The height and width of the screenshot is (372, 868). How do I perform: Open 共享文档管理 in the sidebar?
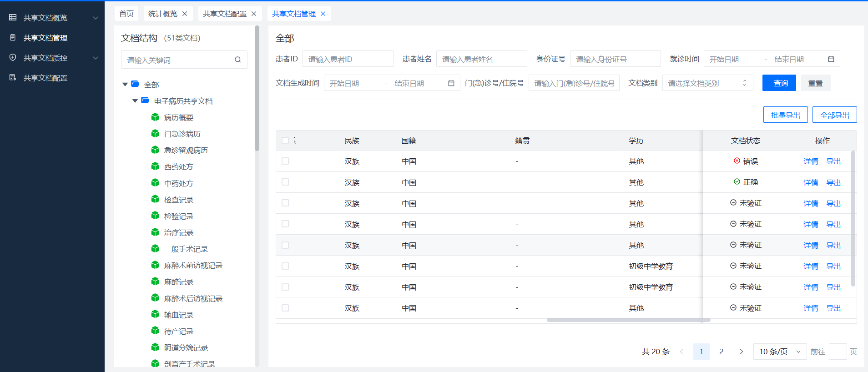tap(52, 38)
